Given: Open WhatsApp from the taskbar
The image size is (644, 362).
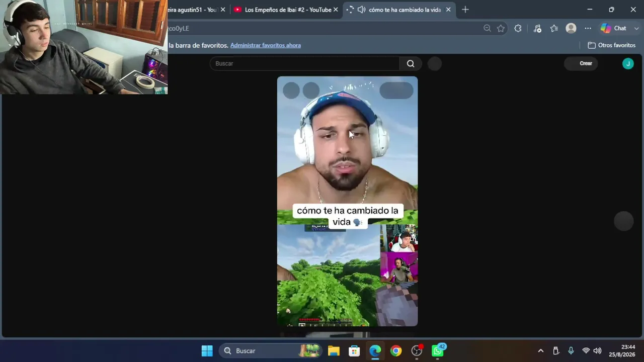Looking at the screenshot, I should [x=438, y=350].
